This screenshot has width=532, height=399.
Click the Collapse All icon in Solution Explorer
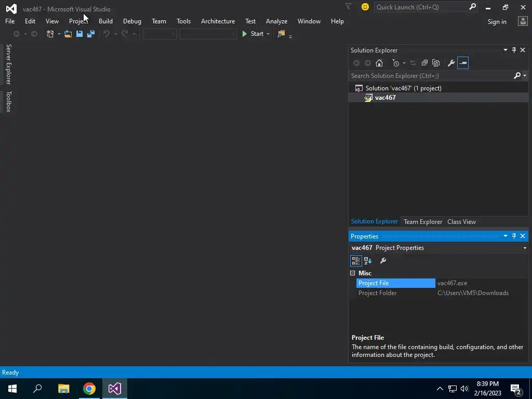point(424,63)
